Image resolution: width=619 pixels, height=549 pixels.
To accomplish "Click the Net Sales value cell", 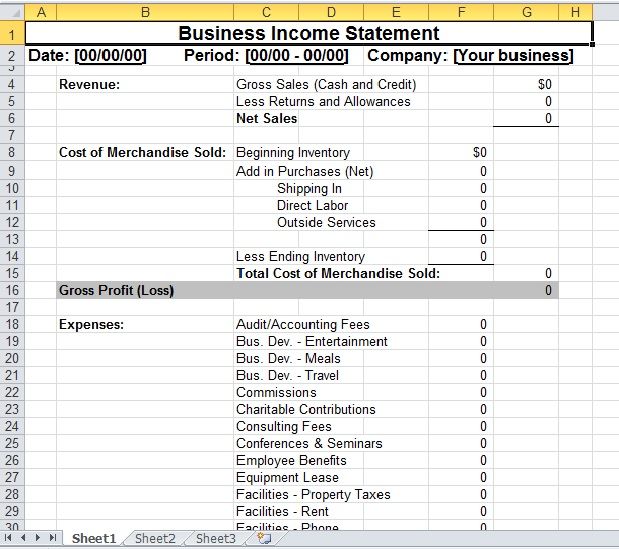I will point(526,118).
